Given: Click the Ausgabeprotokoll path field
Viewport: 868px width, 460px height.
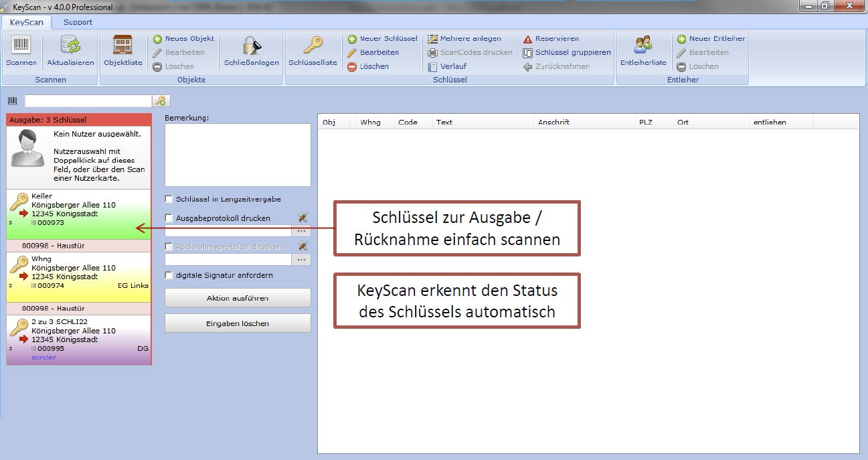Looking at the screenshot, I should (x=228, y=231).
